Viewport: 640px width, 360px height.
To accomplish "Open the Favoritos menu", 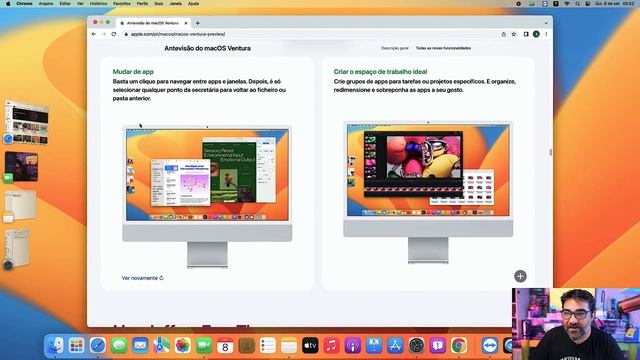I will 122,4.
